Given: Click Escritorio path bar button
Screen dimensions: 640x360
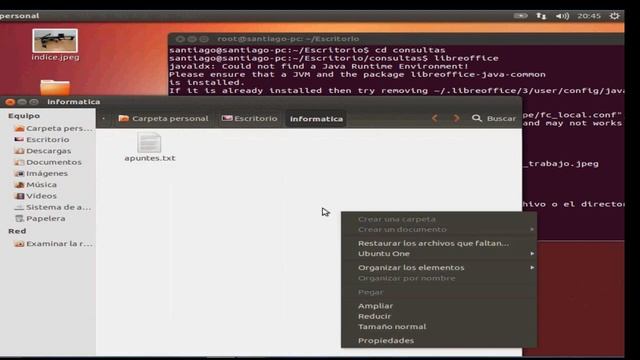Looking at the screenshot, I should pos(249,118).
